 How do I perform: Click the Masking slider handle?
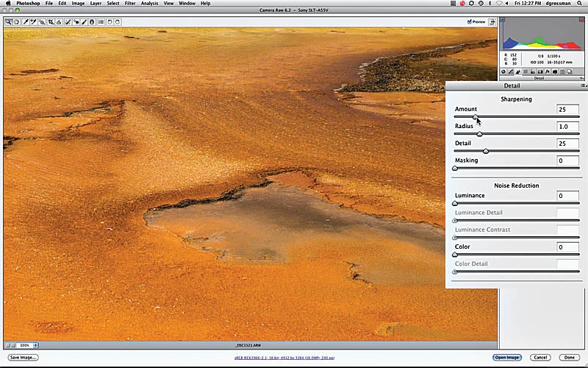coord(455,169)
